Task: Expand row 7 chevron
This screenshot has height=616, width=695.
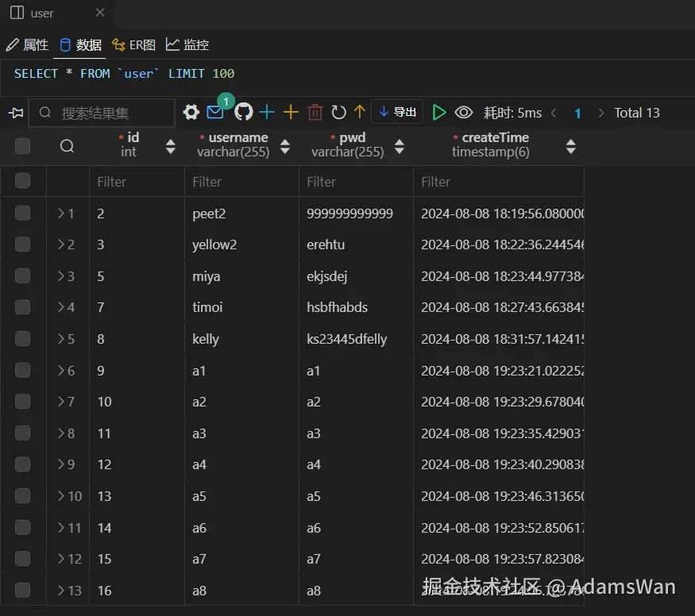Action: click(x=61, y=402)
